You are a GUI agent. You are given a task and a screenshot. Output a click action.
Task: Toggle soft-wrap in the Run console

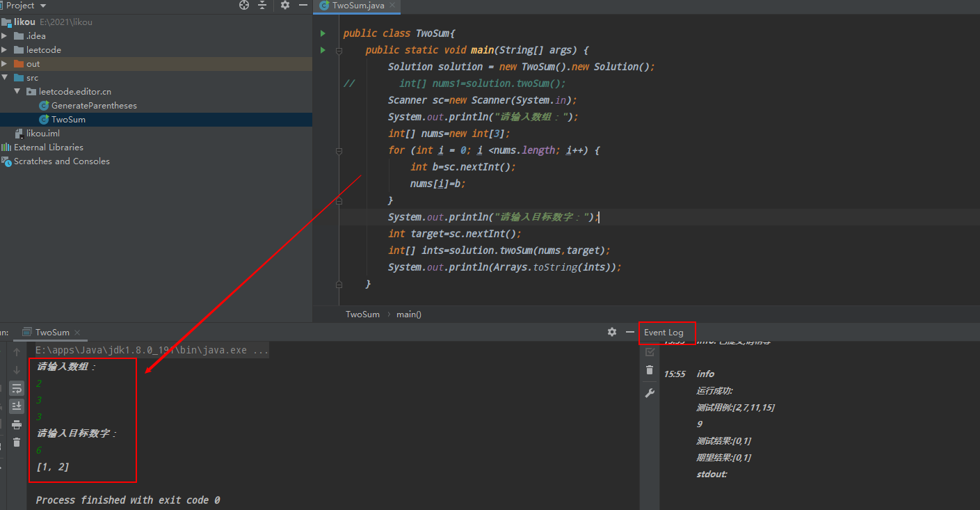17,388
